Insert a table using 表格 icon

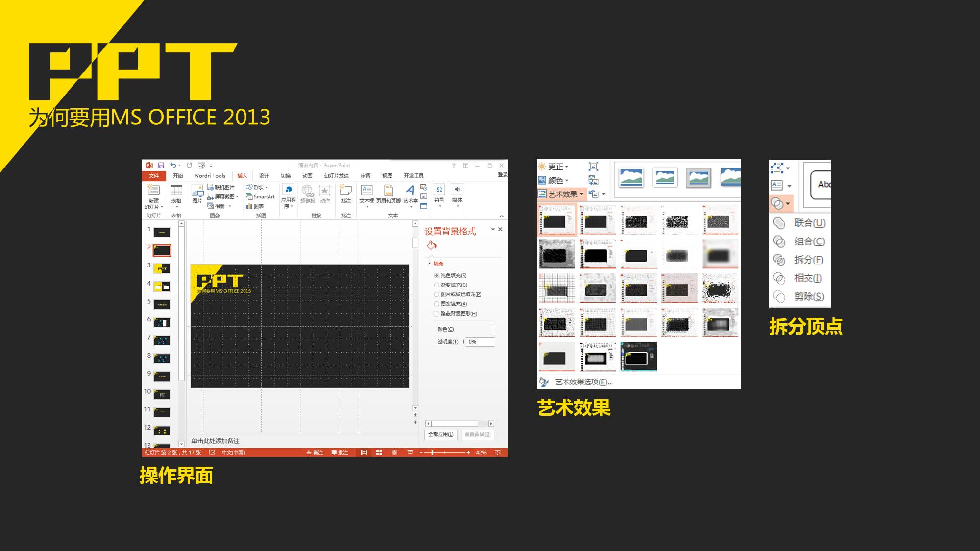(x=176, y=194)
